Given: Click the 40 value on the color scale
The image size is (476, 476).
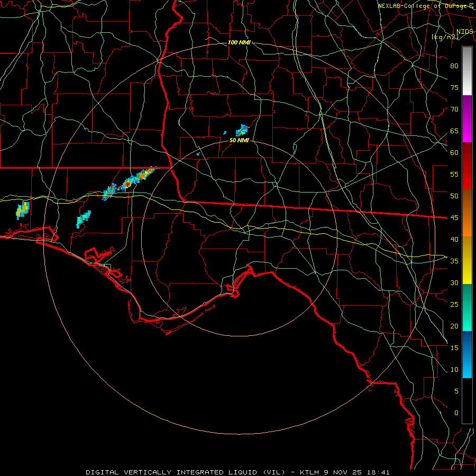Looking at the screenshot, I should [x=454, y=240].
